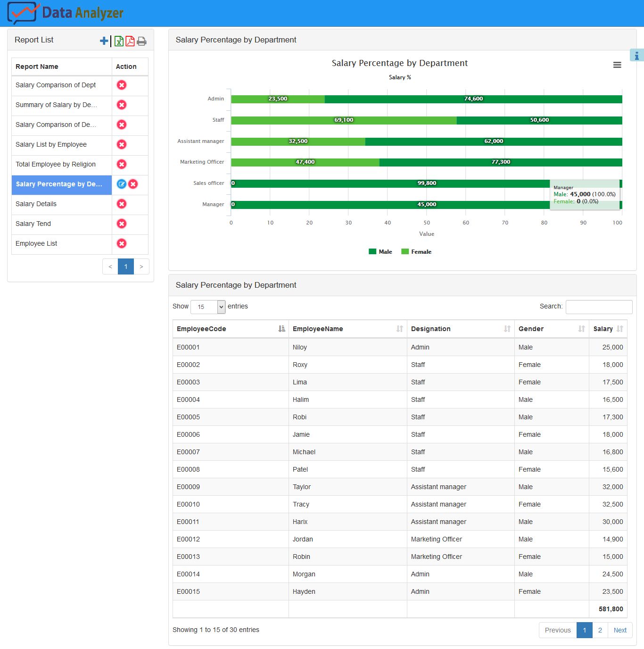This screenshot has width=644, height=649.
Task: Go to Next page of table
Action: [x=620, y=630]
